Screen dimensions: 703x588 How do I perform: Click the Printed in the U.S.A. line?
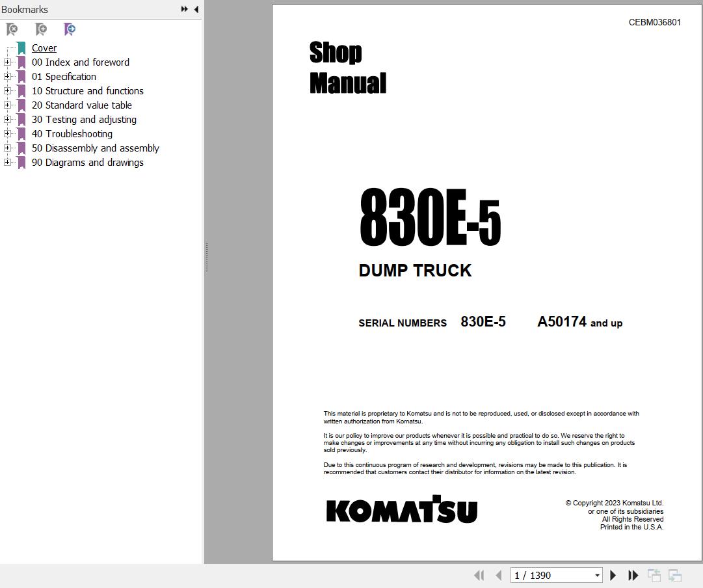631,527
